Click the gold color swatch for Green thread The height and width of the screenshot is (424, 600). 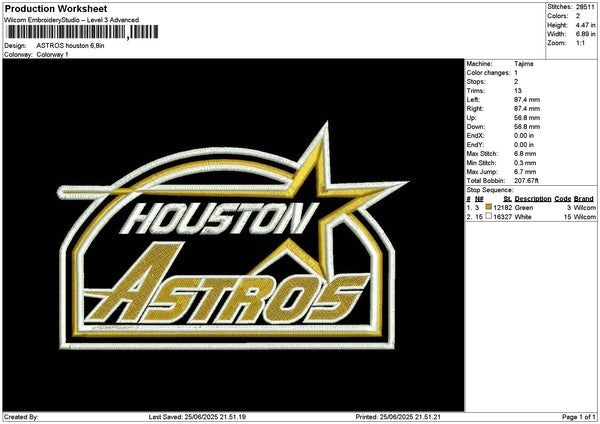pos(489,207)
